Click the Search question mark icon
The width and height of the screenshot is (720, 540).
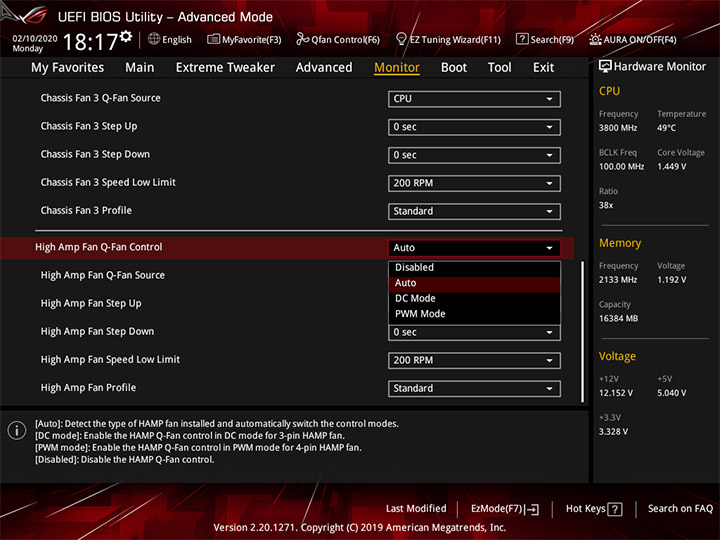pyautogui.click(x=522, y=39)
